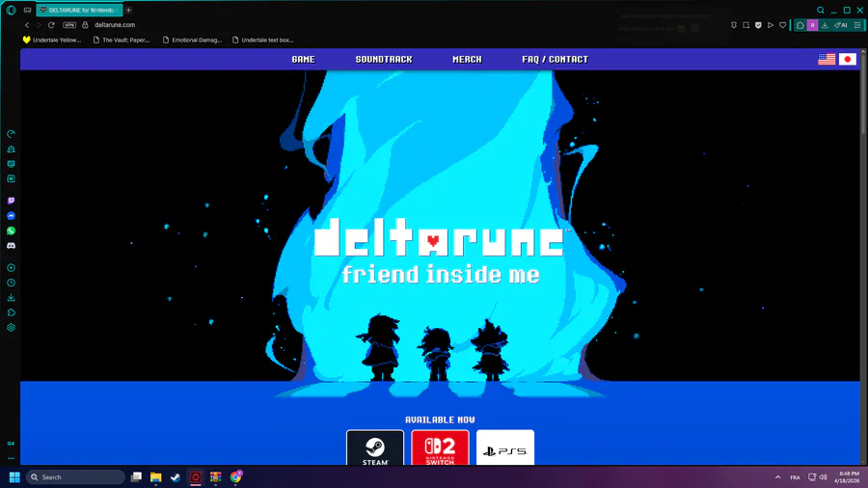Go back to the previous page
This screenshot has width=868, height=488.
click(27, 25)
